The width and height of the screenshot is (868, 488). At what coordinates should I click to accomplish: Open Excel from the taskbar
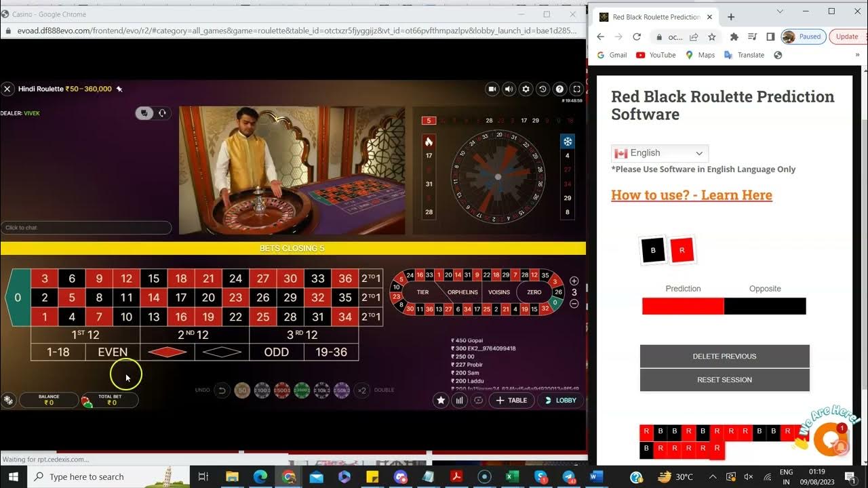pos(511,476)
